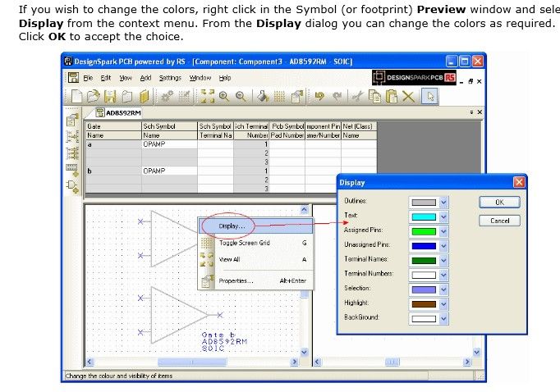Click the third pin mapping icon in left sidebar
Screen dimensions: 560x392
pos(72,153)
